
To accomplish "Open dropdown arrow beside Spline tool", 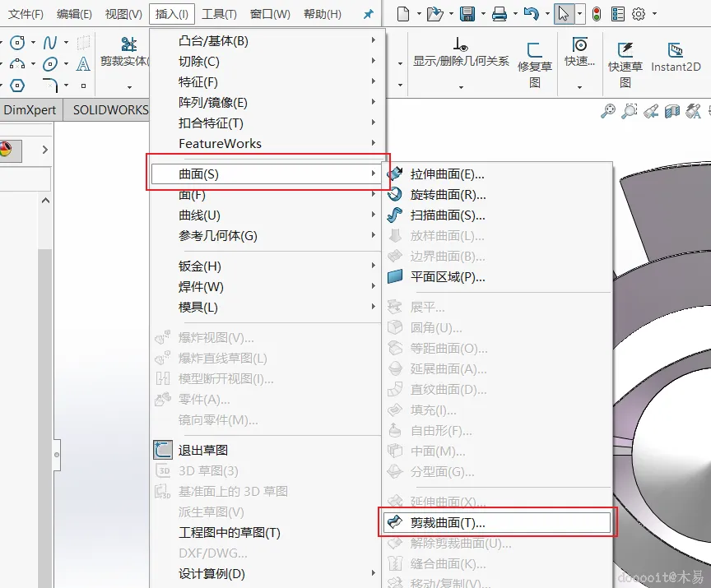I will (x=66, y=43).
